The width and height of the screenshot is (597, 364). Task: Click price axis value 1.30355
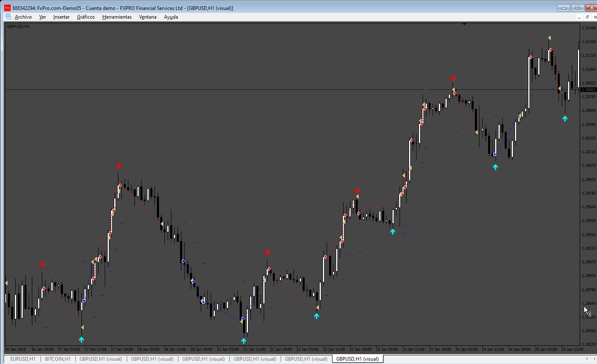pyautogui.click(x=589, y=138)
